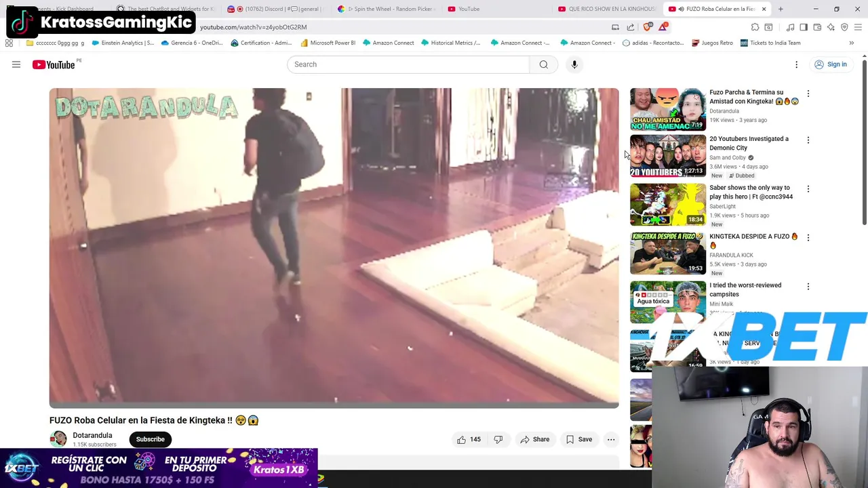Open the Dotarandula channel avatar
Screen dimensions: 868x488
pyautogui.click(x=58, y=439)
